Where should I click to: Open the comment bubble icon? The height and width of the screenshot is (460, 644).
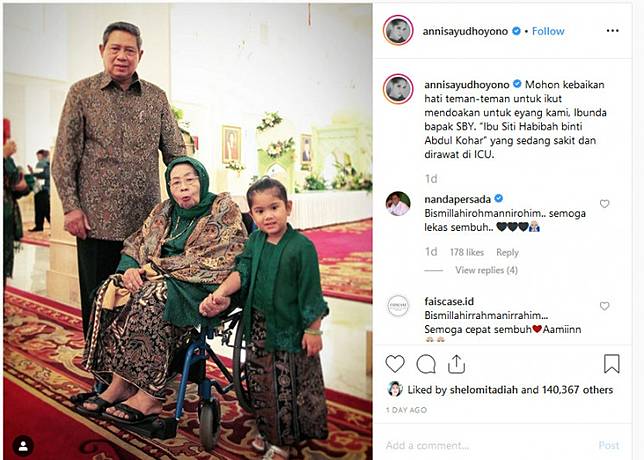coord(426,364)
